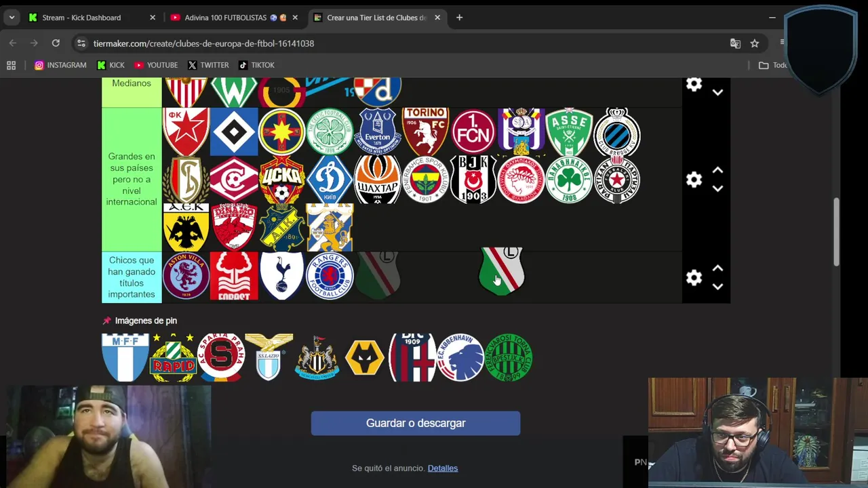868x488 pixels.
Task: Select the Rapid Wien logo in pin images
Action: 173,357
